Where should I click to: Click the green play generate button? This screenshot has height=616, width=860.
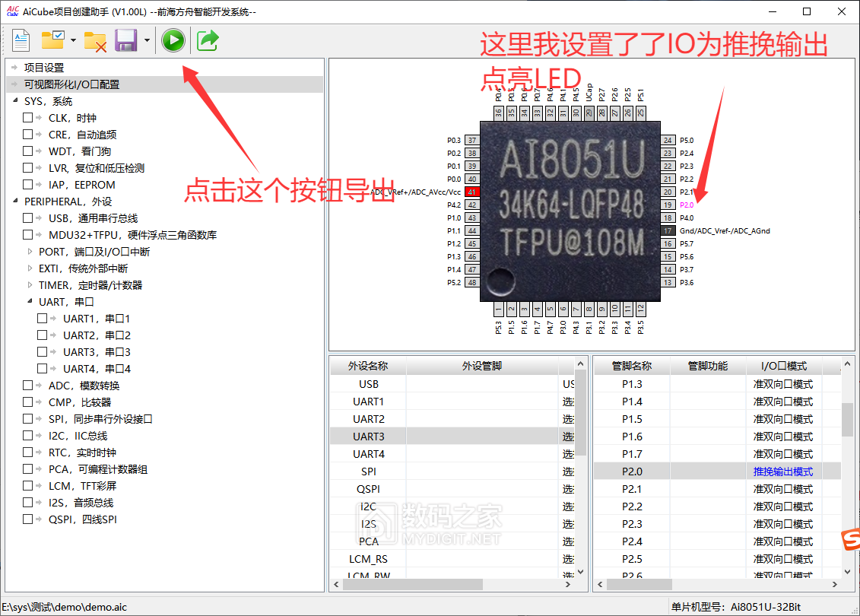tap(173, 40)
